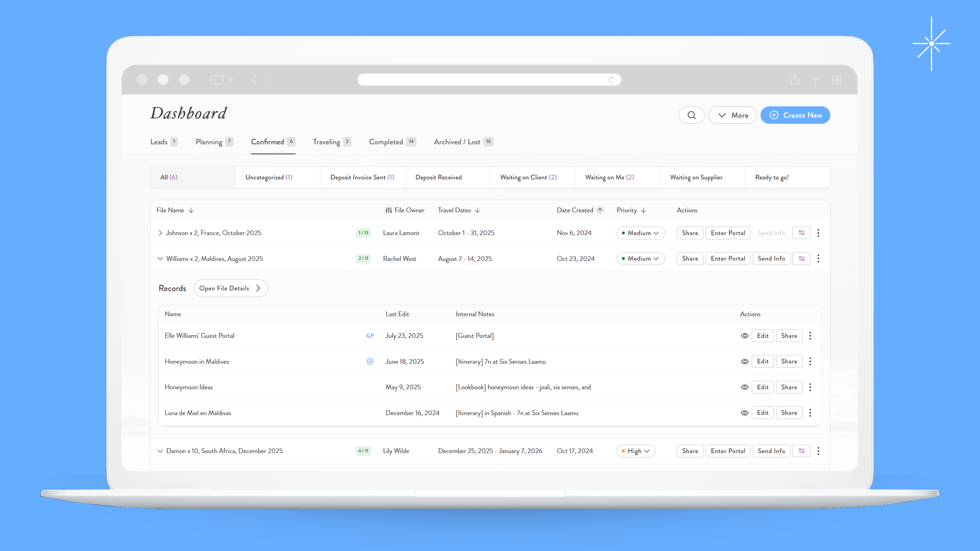Click the search icon near the More button

click(691, 115)
